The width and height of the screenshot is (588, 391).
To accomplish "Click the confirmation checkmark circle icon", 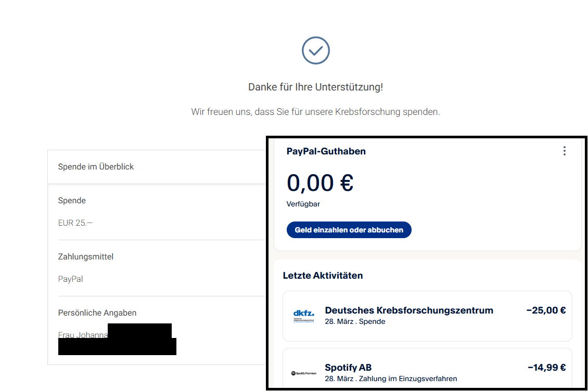I will pos(316,50).
